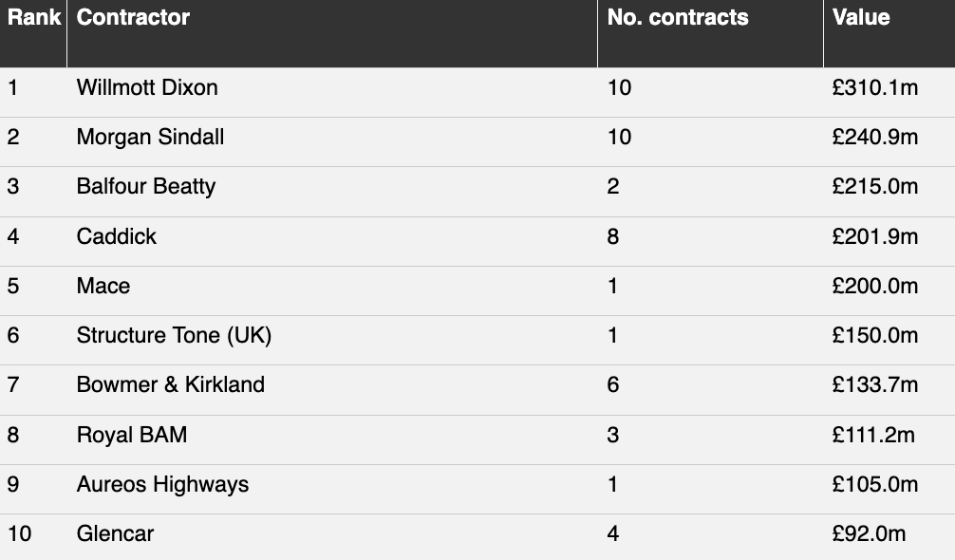Click the £215.0m value for Balfour Beatty
Screen dimensions: 955x560
click(x=875, y=187)
